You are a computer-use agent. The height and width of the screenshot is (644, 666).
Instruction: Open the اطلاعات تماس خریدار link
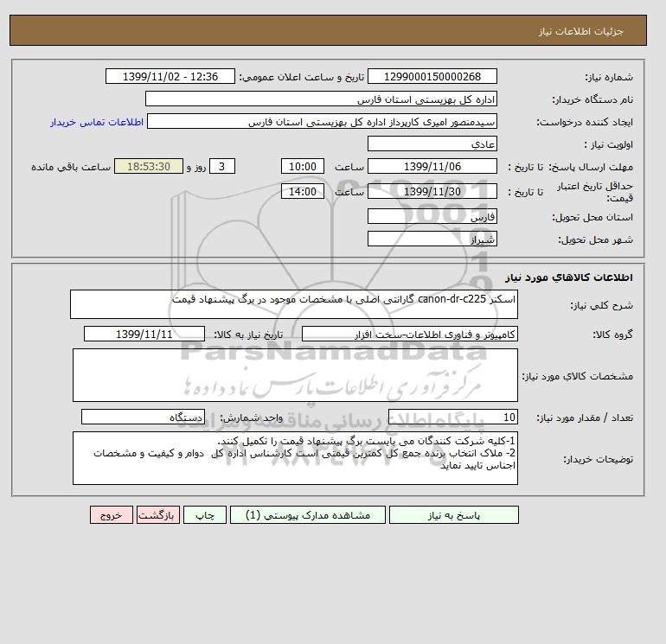(97, 122)
